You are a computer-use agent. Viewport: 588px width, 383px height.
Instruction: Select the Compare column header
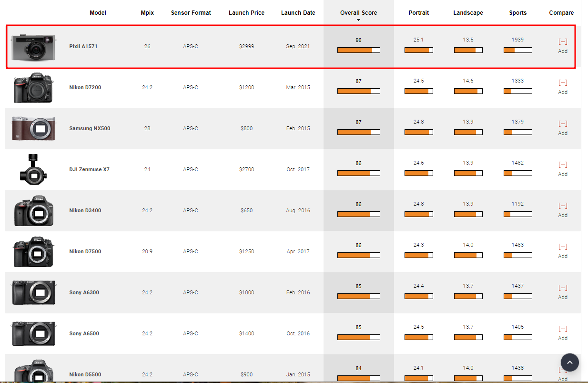[561, 13]
